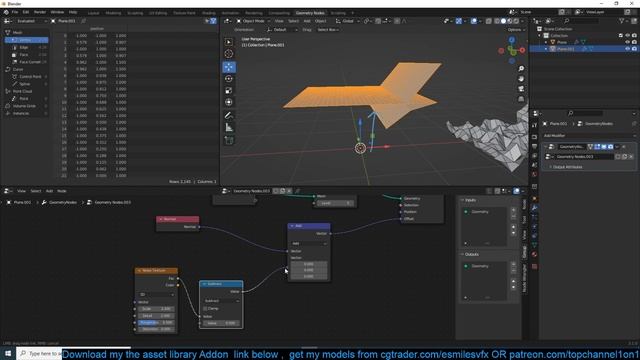Switch to Layout workspace tab

click(x=93, y=13)
